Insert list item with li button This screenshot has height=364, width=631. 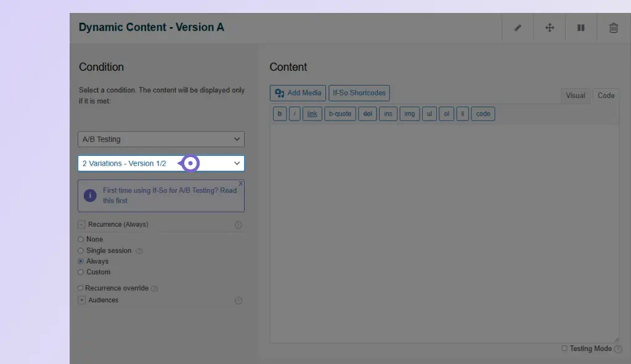point(462,114)
